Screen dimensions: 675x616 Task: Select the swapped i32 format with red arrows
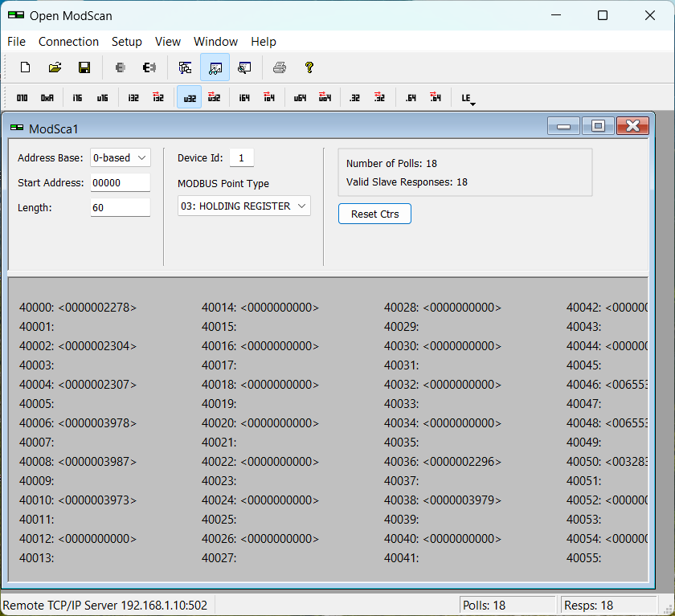pos(158,98)
